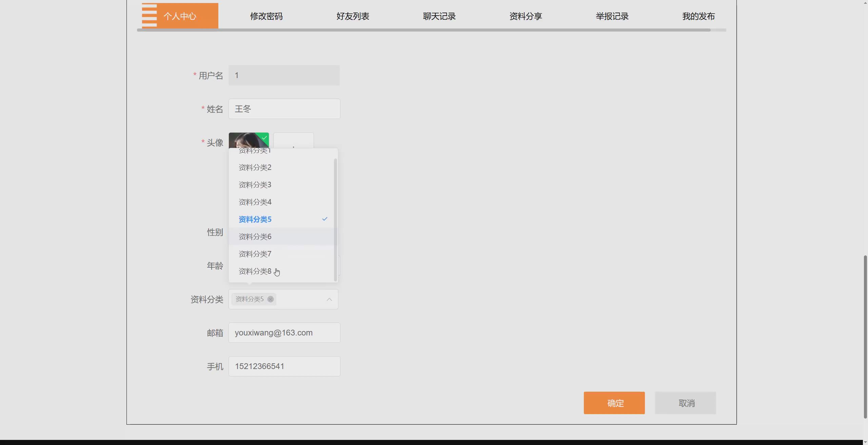
Task: Open the 好友列表 tab
Action: [x=352, y=16]
